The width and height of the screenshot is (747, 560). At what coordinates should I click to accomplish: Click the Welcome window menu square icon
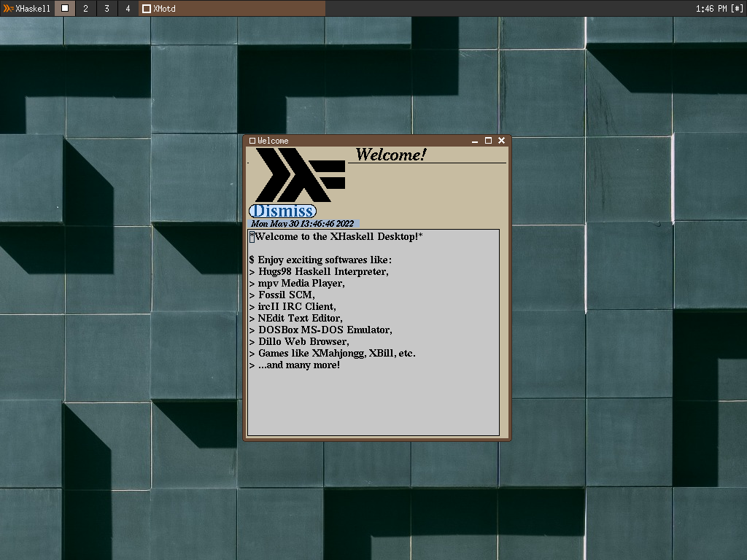point(252,141)
